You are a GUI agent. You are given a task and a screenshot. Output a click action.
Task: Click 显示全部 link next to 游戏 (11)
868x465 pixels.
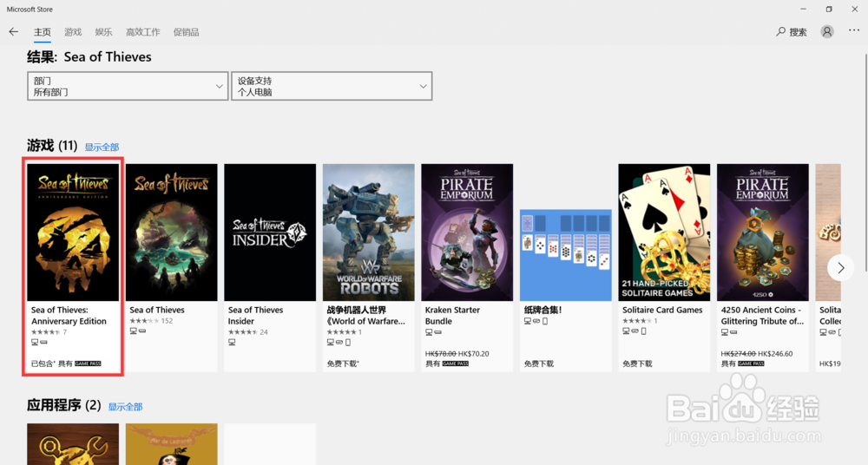point(102,147)
